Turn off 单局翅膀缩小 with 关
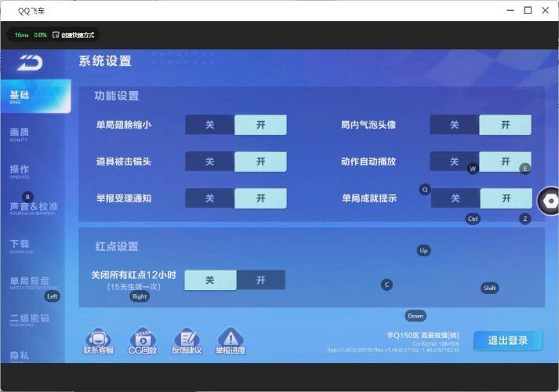This screenshot has height=392, width=559. [x=209, y=125]
